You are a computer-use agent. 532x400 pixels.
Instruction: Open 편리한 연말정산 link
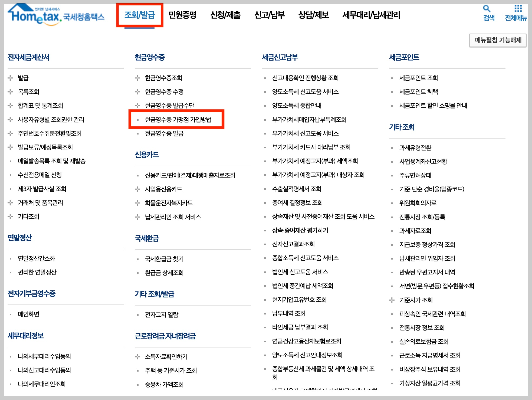[x=37, y=272]
